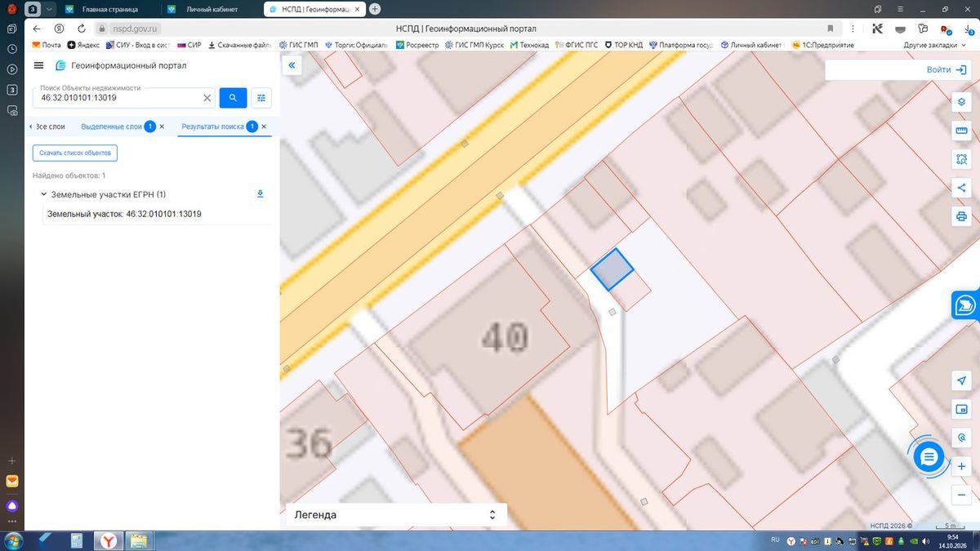Share the current map view

tap(961, 188)
